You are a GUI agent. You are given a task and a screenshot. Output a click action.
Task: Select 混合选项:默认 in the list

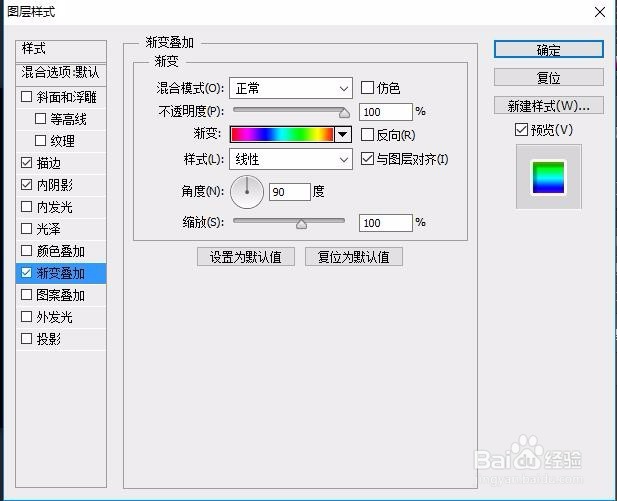tap(61, 74)
